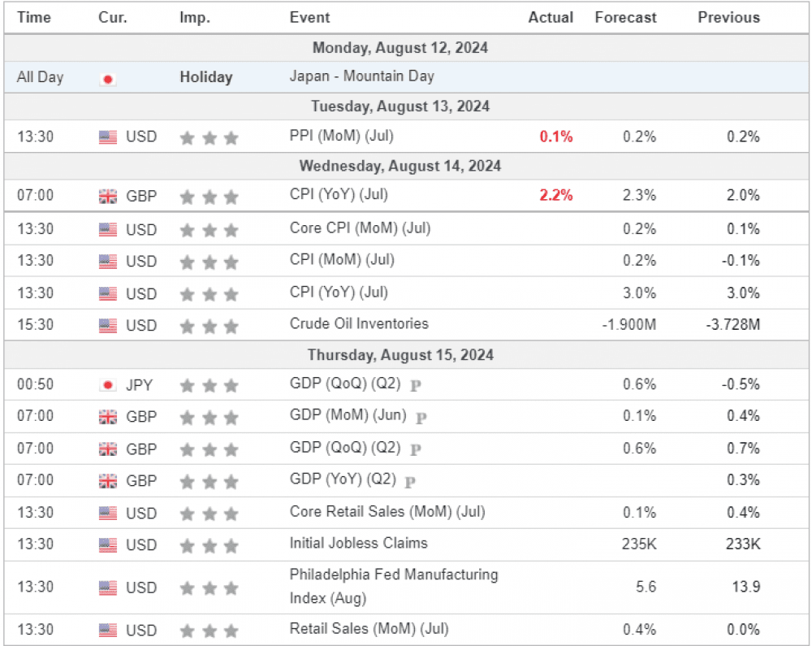Click the US flag in the Initial Jobless Claims row
This screenshot has width=812, height=646.
pyautogui.click(x=108, y=545)
